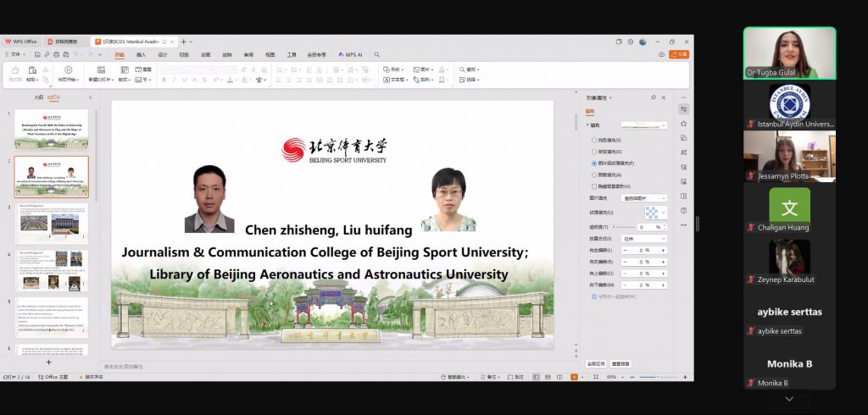Click the Bold B formatting icon
The image size is (868, 415).
tap(164, 80)
